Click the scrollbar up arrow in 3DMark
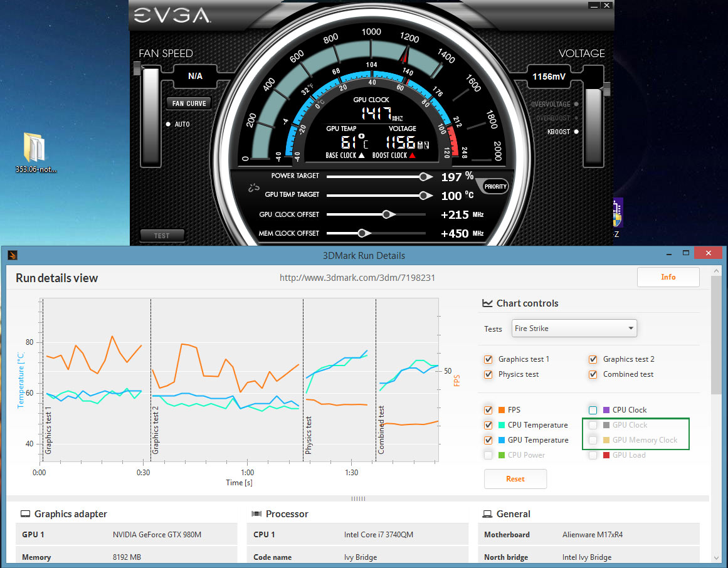 716,271
